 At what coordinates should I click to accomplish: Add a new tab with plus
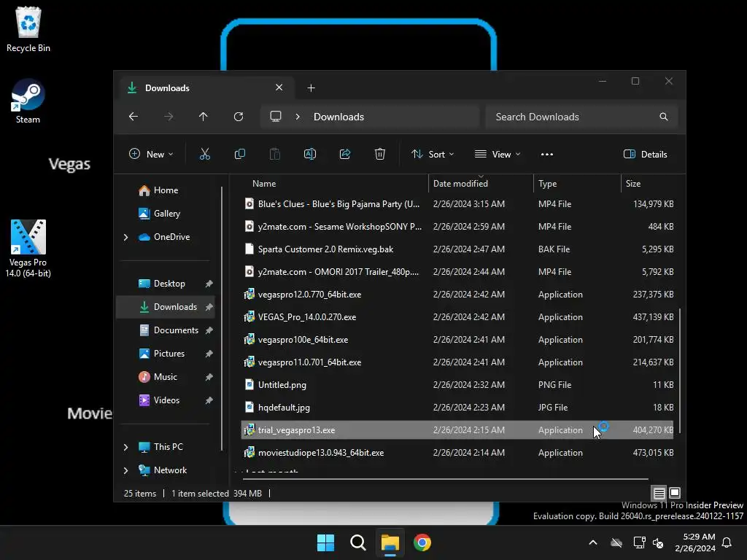pyautogui.click(x=311, y=87)
